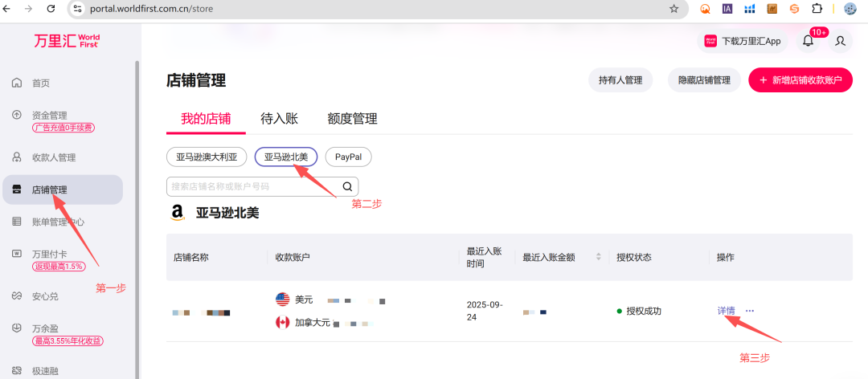Click the 收款账户 column header
The width and height of the screenshot is (868, 379).
coord(292,257)
